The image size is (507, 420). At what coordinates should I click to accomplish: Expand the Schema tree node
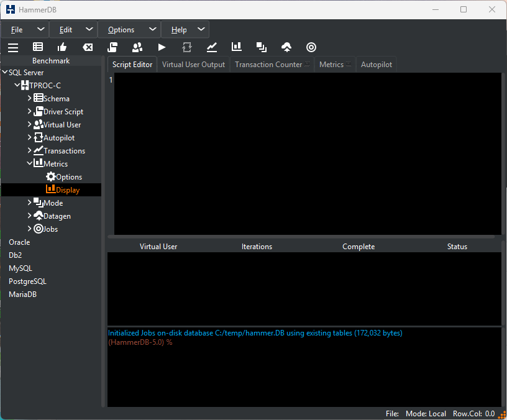(29, 98)
